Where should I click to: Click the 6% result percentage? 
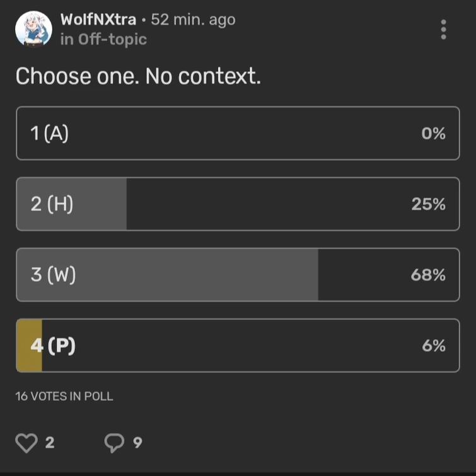pos(434,345)
